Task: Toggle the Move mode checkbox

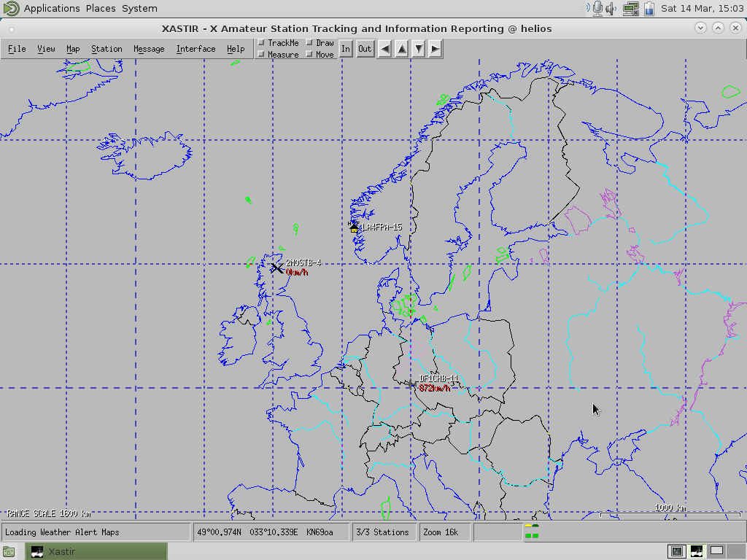Action: tap(309, 54)
